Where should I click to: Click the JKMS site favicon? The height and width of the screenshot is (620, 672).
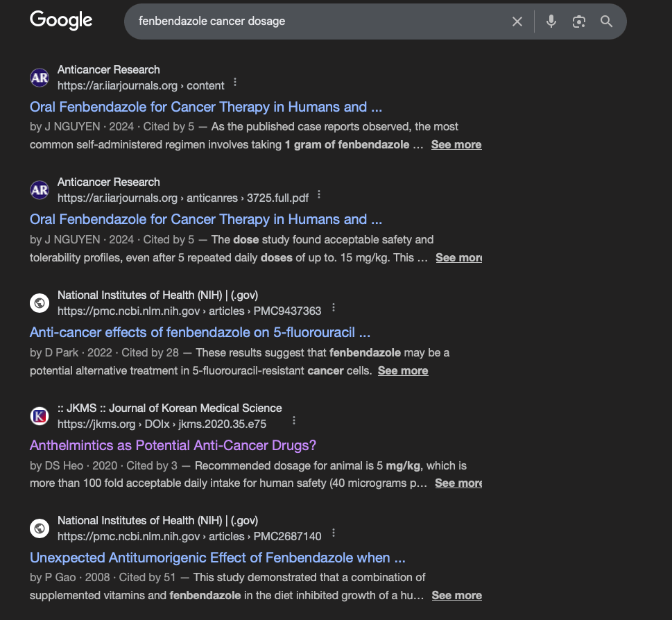40,416
